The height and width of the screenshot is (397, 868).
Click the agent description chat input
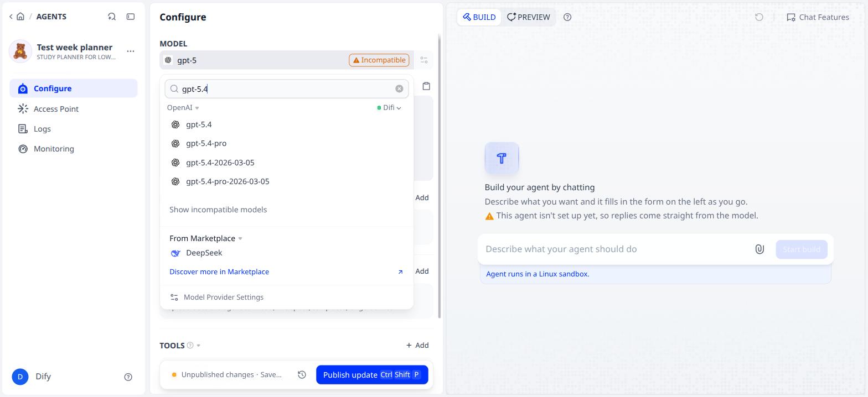(614, 249)
